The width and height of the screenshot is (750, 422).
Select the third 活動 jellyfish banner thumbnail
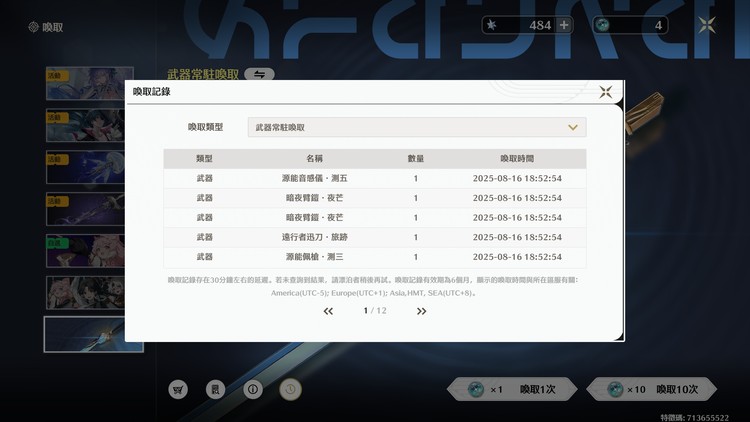point(85,167)
